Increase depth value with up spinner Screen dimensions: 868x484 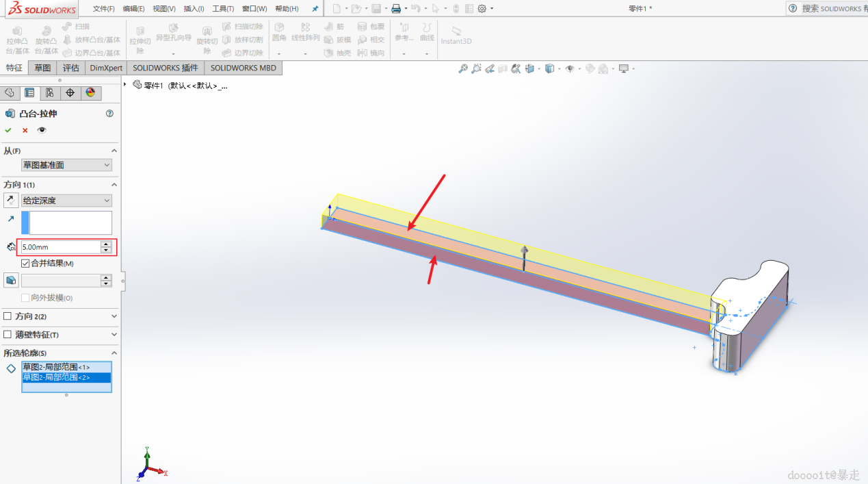(x=106, y=244)
